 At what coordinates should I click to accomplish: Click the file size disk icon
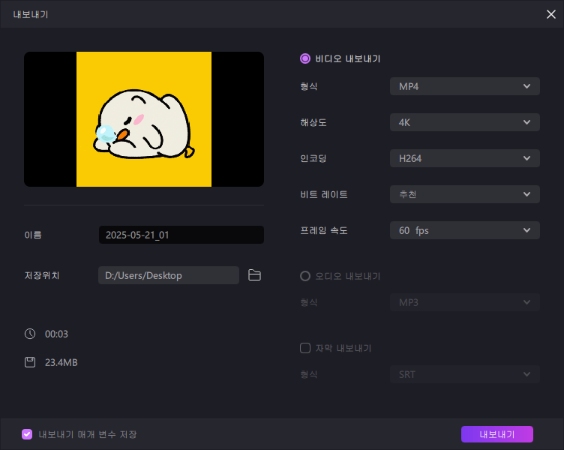[30, 362]
